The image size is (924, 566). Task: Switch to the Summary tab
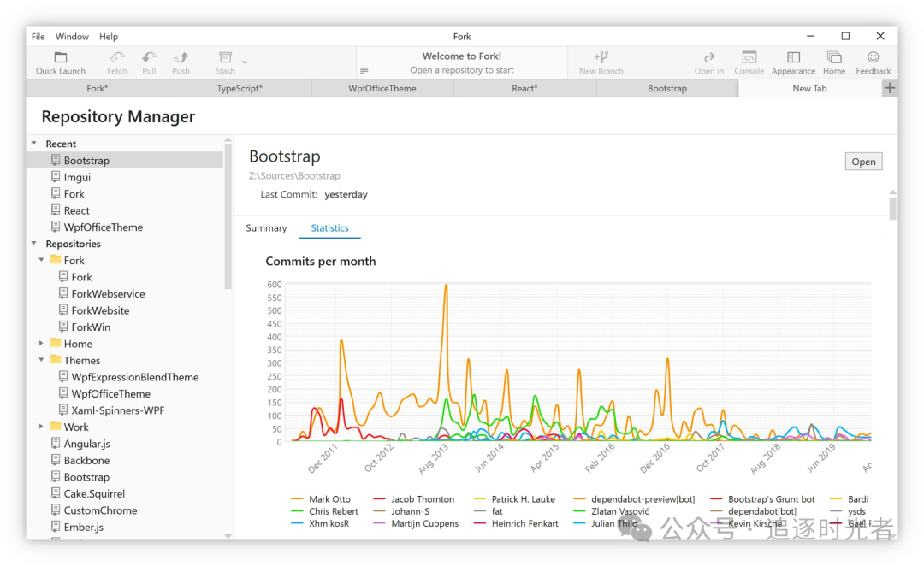[266, 228]
